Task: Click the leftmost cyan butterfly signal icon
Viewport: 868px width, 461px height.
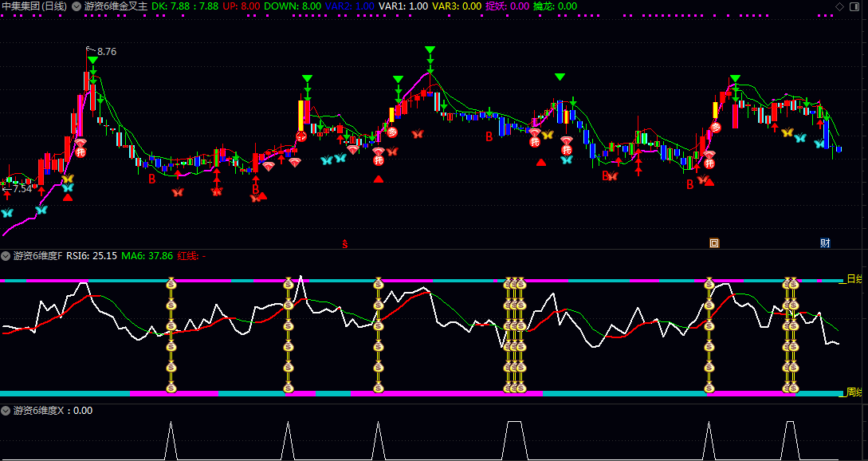Action: coord(7,213)
